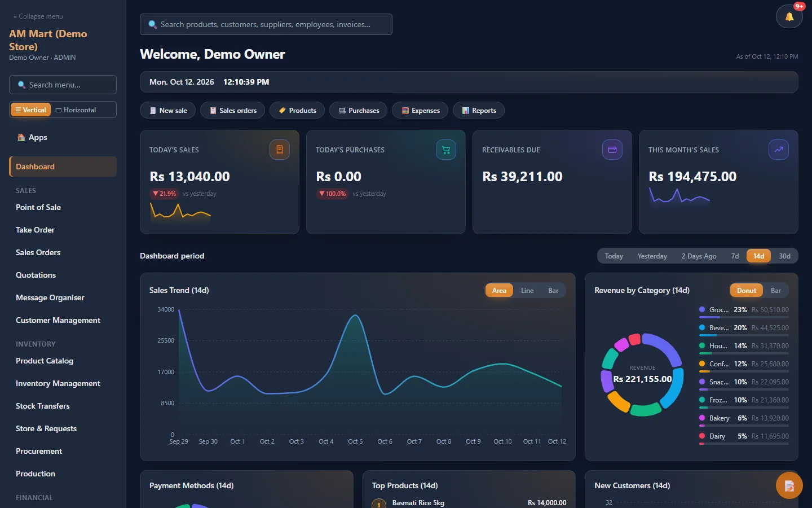Show Revenue by Category as Bar
The width and height of the screenshot is (812, 508).
pyautogui.click(x=776, y=290)
